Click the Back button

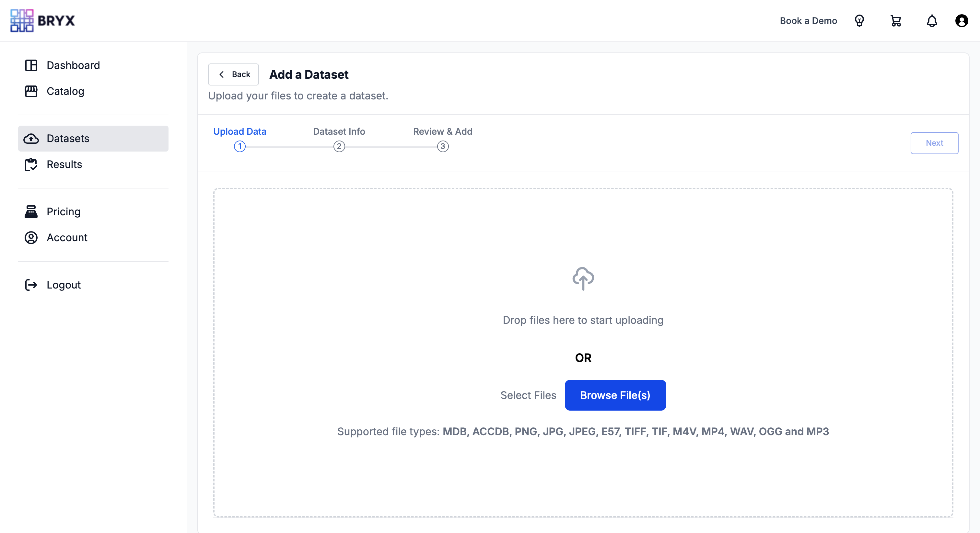[233, 74]
